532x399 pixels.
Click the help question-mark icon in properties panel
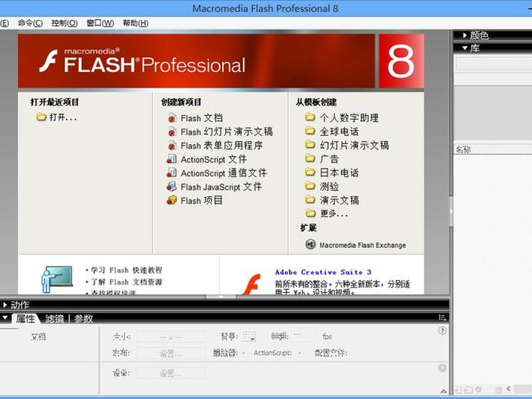tap(442, 331)
